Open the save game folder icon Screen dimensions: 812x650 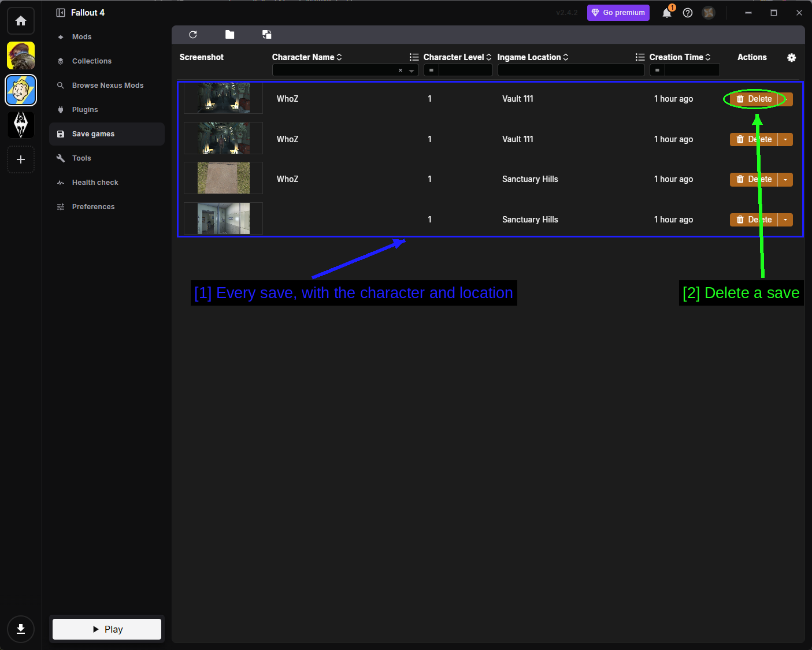tap(230, 35)
